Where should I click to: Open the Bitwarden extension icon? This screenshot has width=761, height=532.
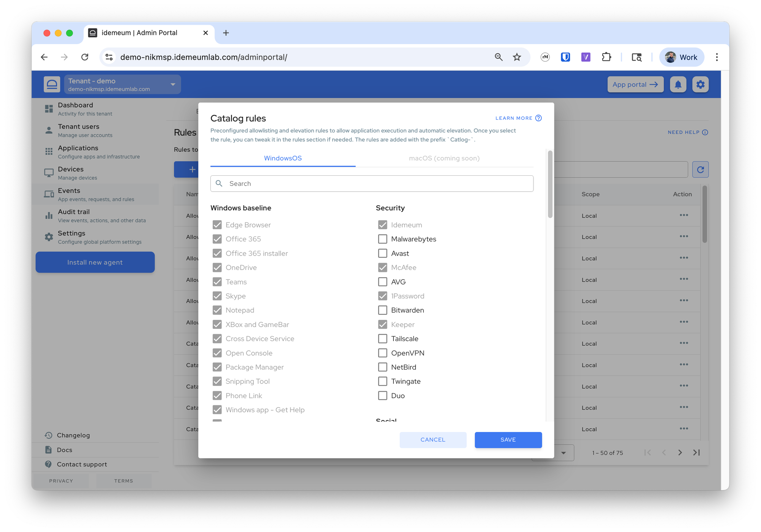pos(565,57)
